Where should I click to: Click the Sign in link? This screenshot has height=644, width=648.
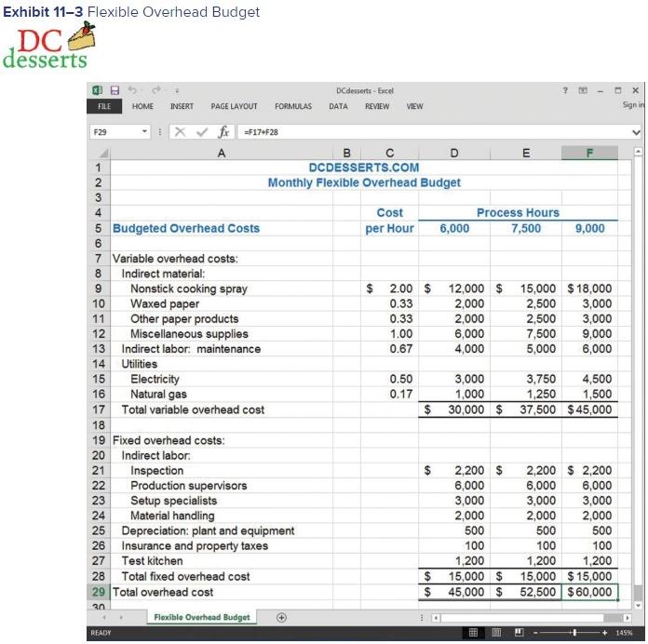[633, 105]
